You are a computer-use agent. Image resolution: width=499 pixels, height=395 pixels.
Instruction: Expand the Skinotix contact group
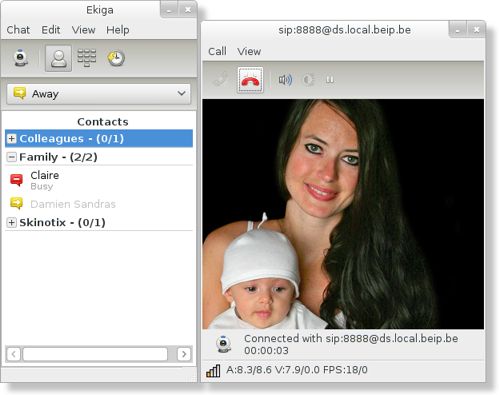tap(11, 222)
